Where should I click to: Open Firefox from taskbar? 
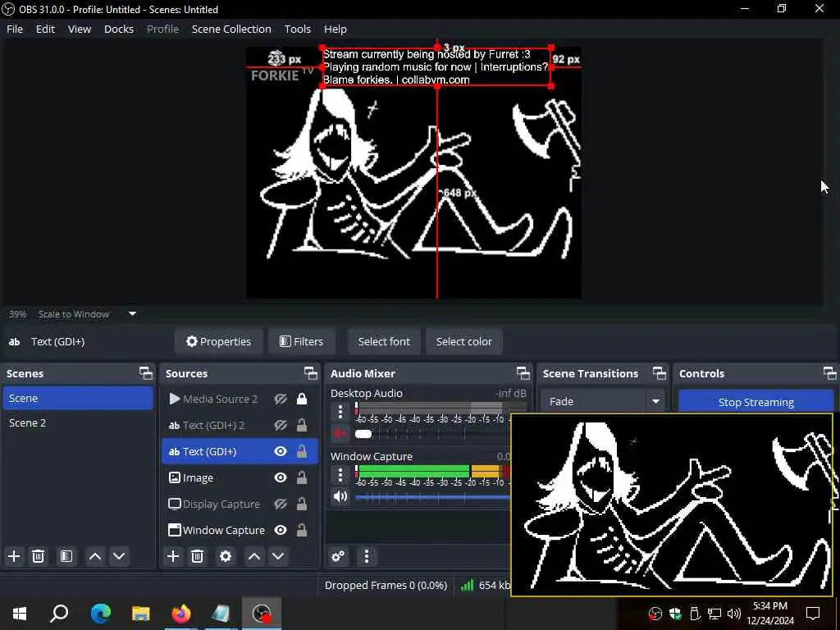[x=181, y=613]
